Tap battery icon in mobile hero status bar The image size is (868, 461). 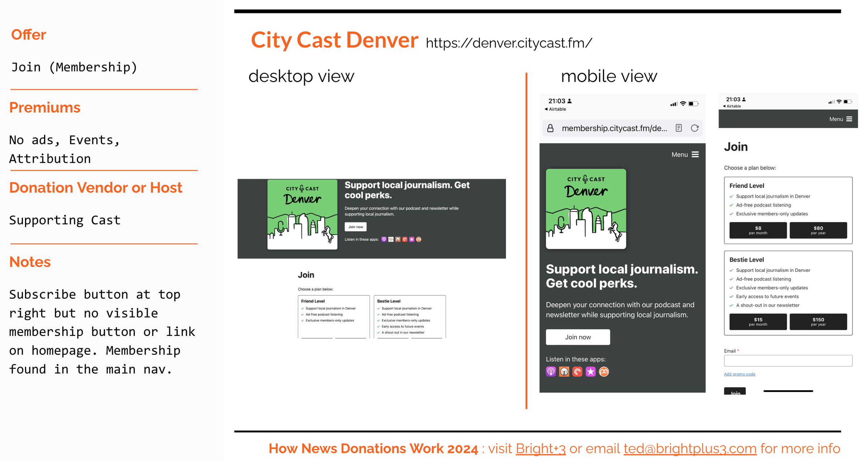(x=693, y=104)
